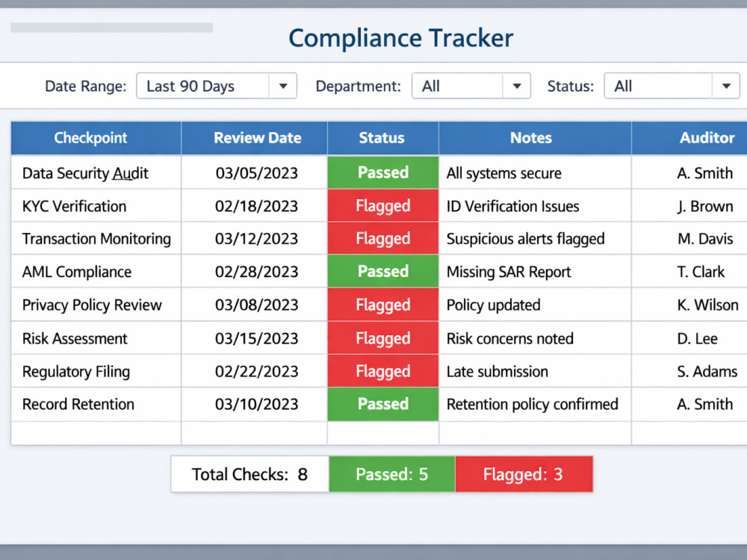Click the note 'Risk concerns noted'
The height and width of the screenshot is (560, 747).
tap(510, 338)
